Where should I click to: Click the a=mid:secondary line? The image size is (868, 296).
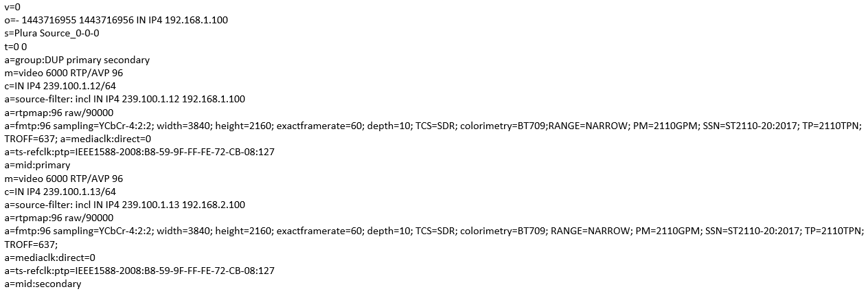point(43,284)
